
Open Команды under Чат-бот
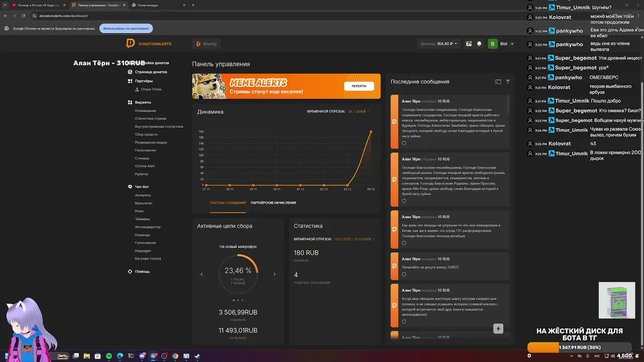tap(142, 235)
